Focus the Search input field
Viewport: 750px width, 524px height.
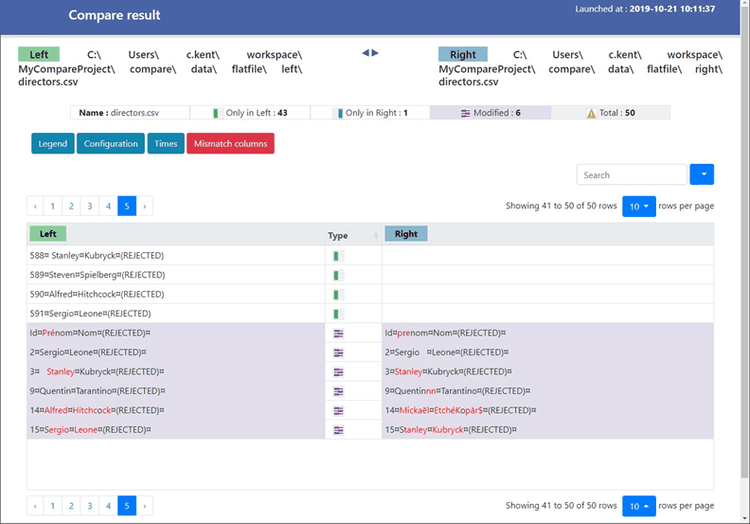coord(631,175)
